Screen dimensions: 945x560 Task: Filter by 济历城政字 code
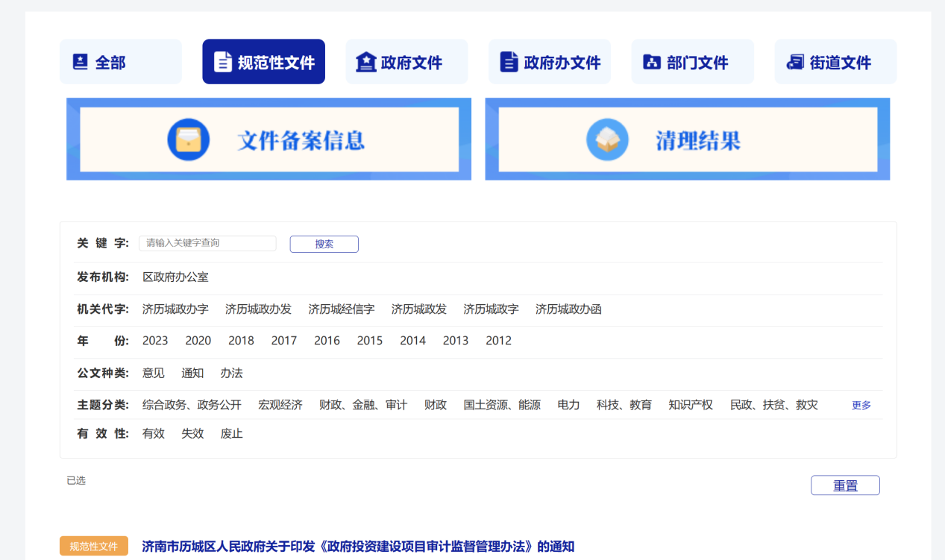[492, 309]
